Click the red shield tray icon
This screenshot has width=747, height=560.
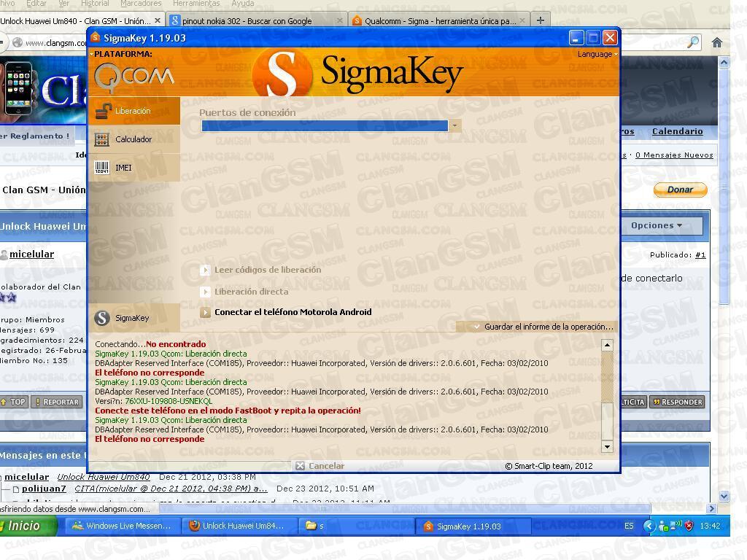pos(689,526)
